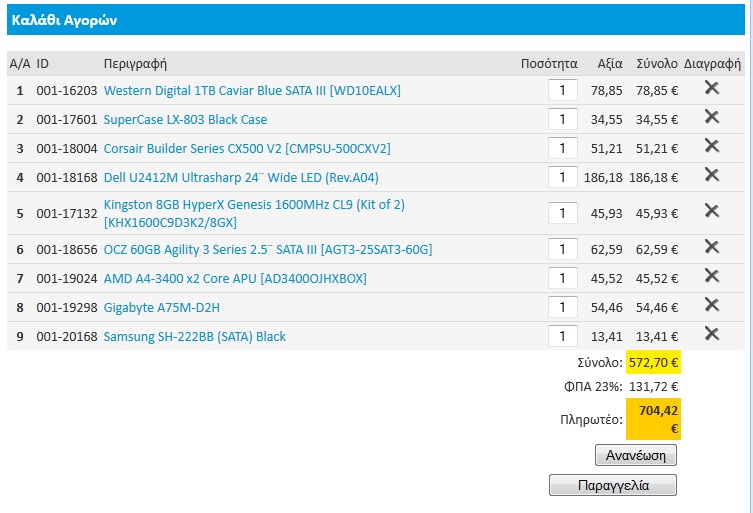
Task: Select the ID 001-19024 cell
Action: tap(67, 279)
